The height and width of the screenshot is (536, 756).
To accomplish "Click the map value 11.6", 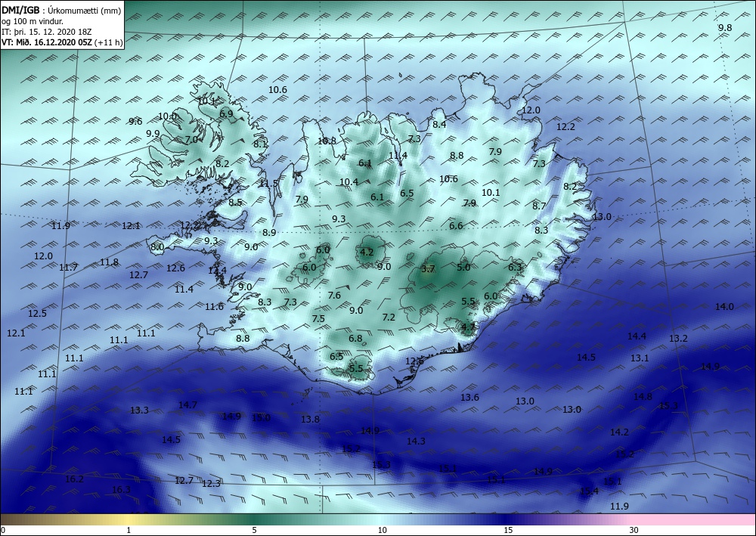I will [x=215, y=307].
